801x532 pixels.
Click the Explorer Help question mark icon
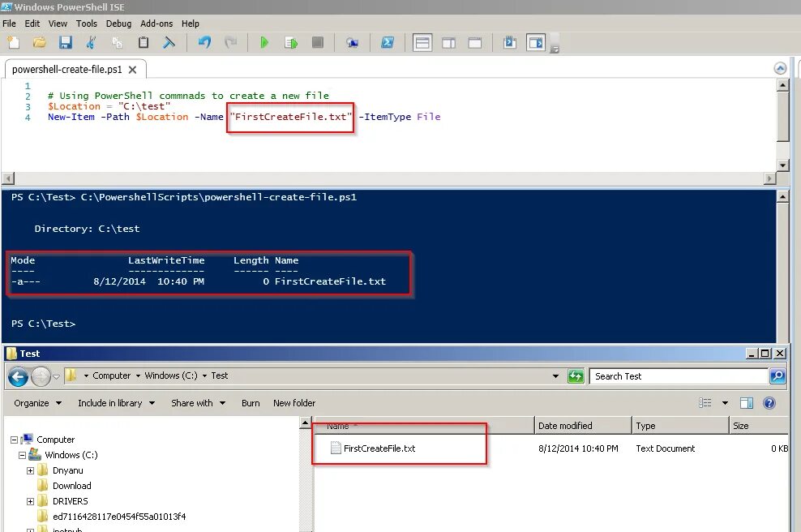(x=769, y=403)
